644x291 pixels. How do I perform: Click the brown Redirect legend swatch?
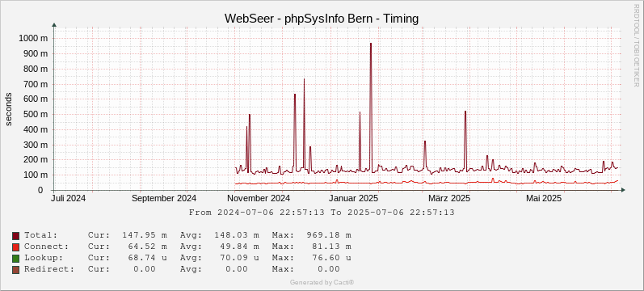(x=15, y=270)
